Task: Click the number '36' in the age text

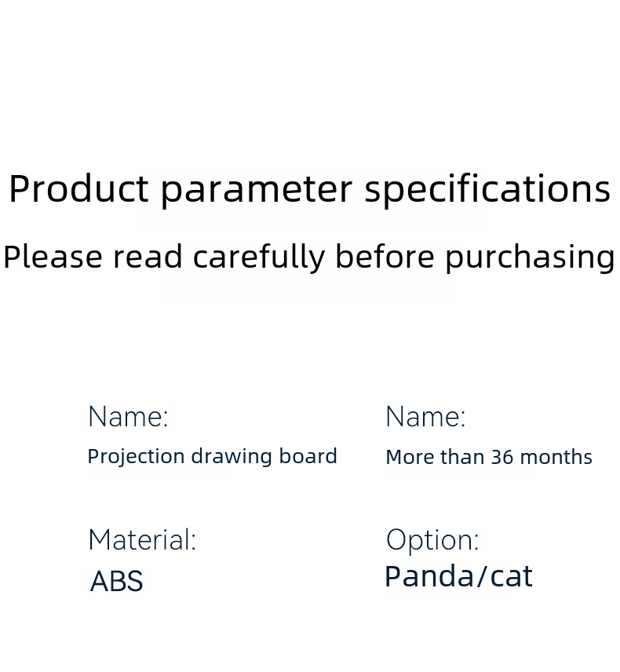Action: click(x=502, y=457)
